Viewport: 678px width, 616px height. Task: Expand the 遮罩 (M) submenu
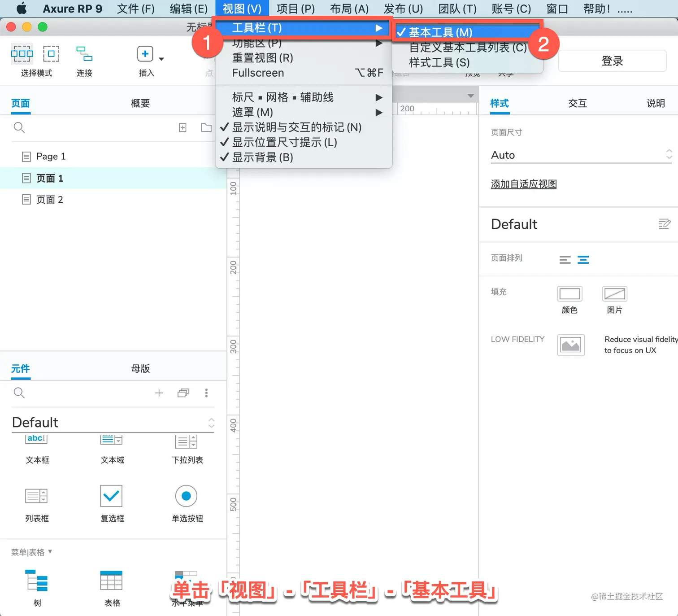[304, 112]
